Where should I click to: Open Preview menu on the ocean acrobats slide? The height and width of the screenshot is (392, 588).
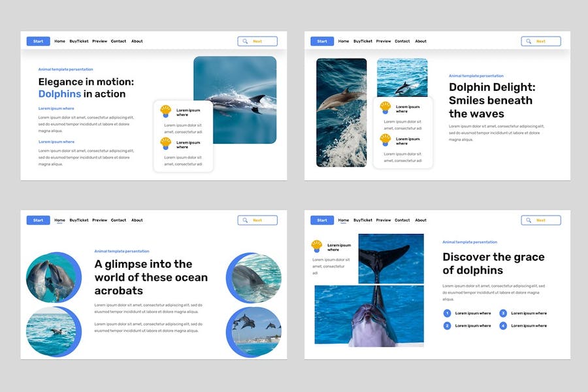coord(99,220)
